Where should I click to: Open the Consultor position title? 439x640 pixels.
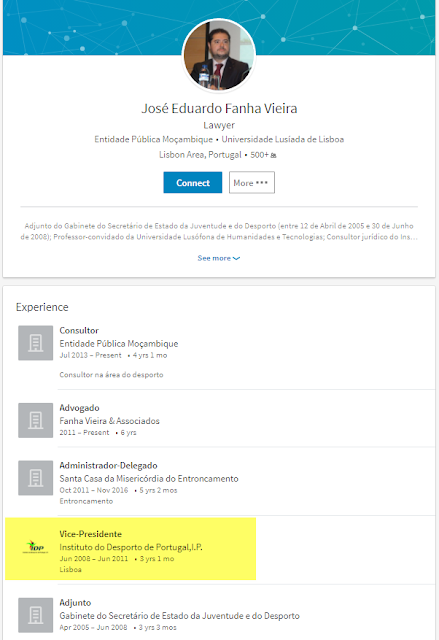[79, 330]
